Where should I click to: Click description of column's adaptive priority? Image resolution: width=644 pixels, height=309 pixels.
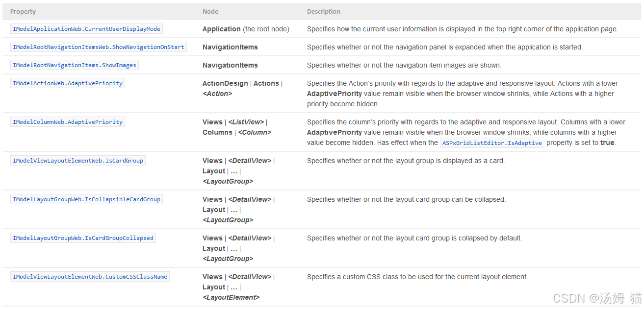pos(466,132)
